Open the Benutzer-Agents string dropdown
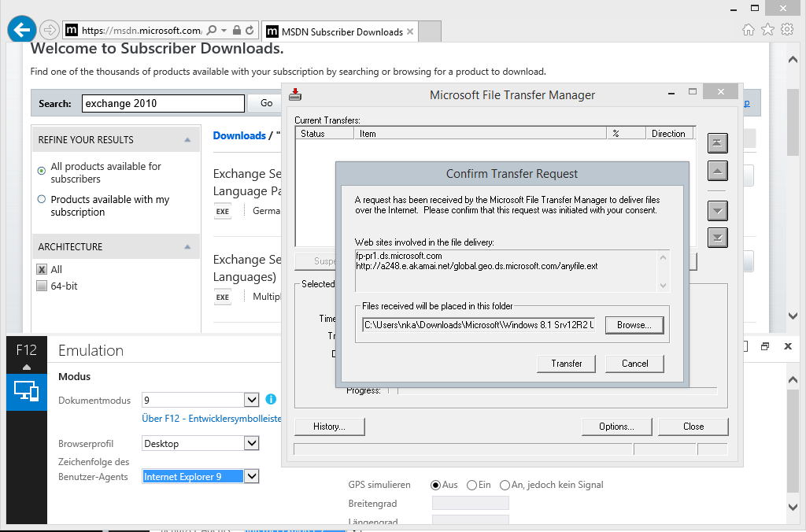Image resolution: width=806 pixels, height=532 pixels. [x=251, y=476]
